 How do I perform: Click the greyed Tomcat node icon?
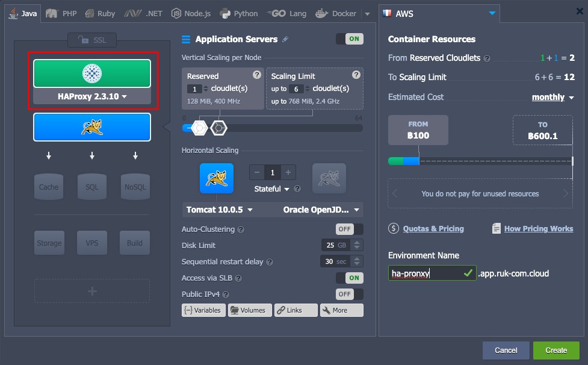pyautogui.click(x=329, y=178)
